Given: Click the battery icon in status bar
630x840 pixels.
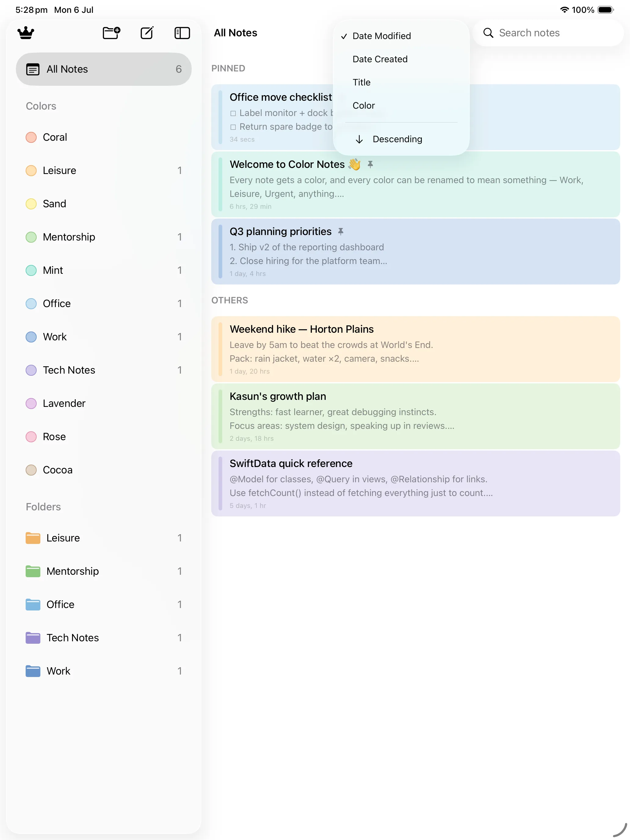Looking at the screenshot, I should [x=606, y=10].
